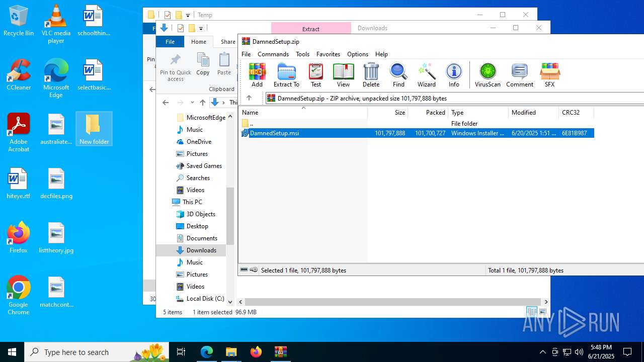This screenshot has height=362, width=644.
Task: Select Firefox desktop shortcut
Action: [19, 238]
